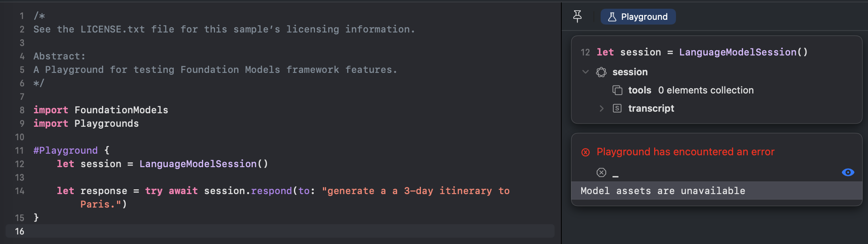Select the Playground tab
The height and width of the screenshot is (244, 868).
[638, 17]
